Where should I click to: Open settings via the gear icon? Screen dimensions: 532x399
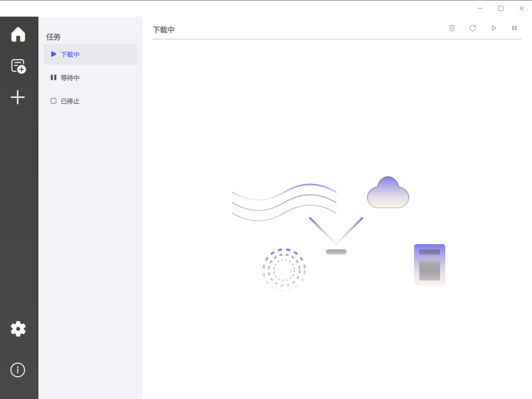click(x=18, y=329)
